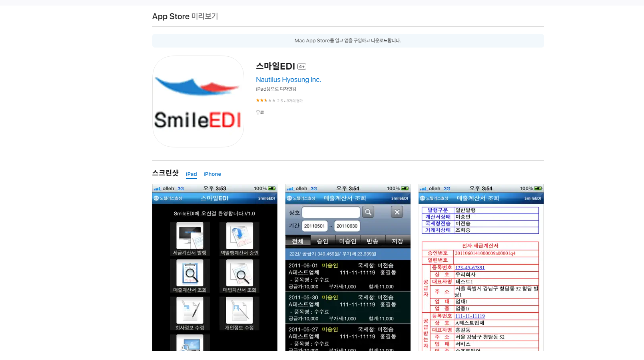Click the 회사정보 수정 pencil icon
Image resolution: width=644 pixels, height=360 pixels.
190,314
